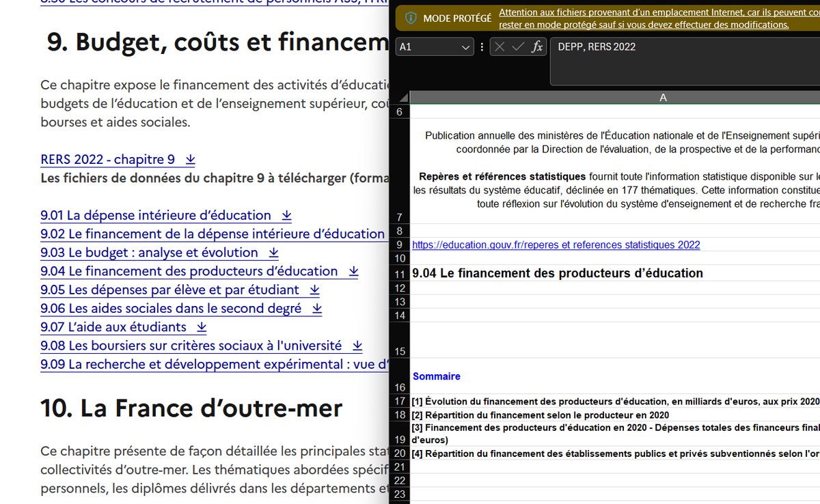The width and height of the screenshot is (820, 504).
Task: Click cell [2] Répartition du financement selon le producteur
Action: (x=615, y=415)
